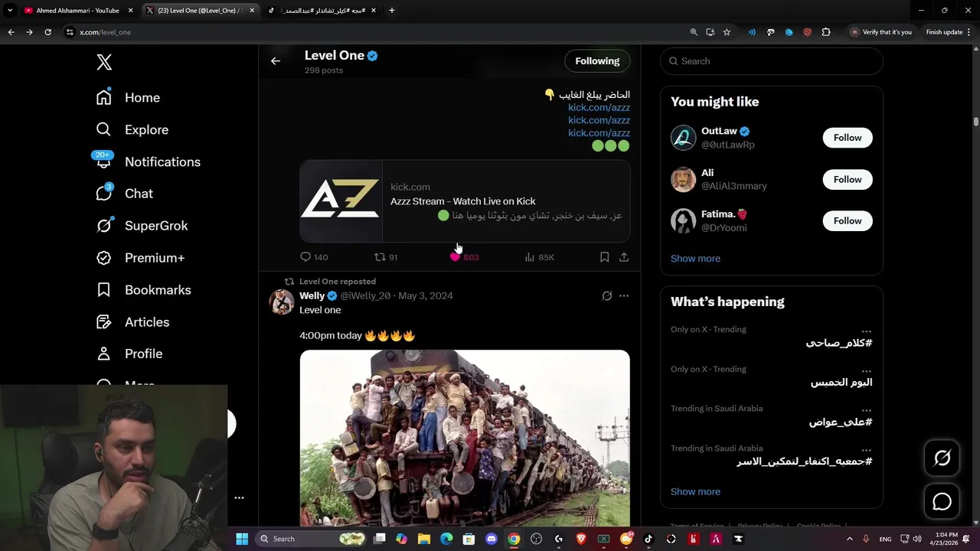The width and height of the screenshot is (980, 551).
Task: Open Notifications in the sidebar
Action: click(149, 162)
